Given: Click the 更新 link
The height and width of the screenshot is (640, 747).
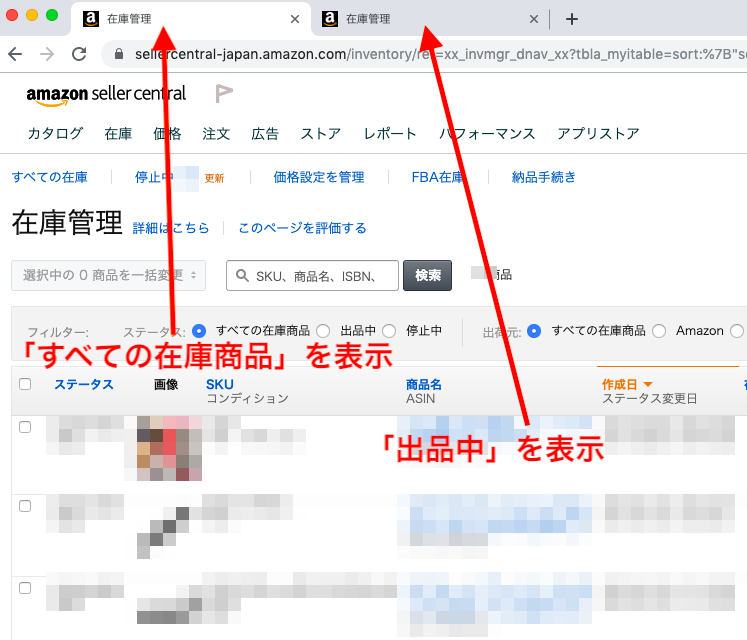Looking at the screenshot, I should pos(214,178).
